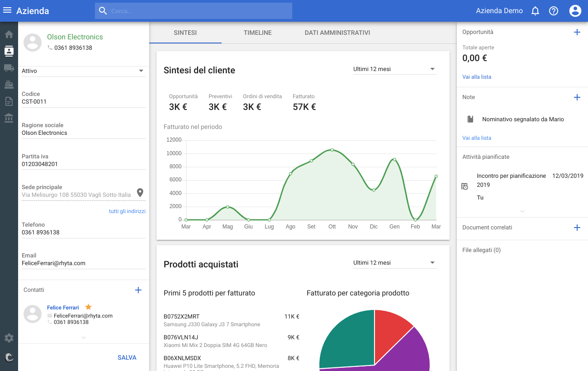Switch to the Dati Amministrativi tab
This screenshot has height=371, width=588.
(x=337, y=33)
